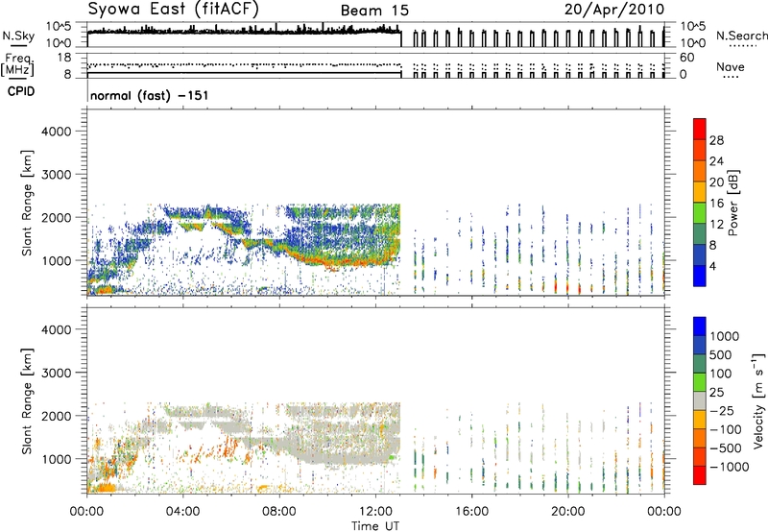Click the '500' velocity colorbar label
The width and height of the screenshot is (768, 532).
[721, 355]
